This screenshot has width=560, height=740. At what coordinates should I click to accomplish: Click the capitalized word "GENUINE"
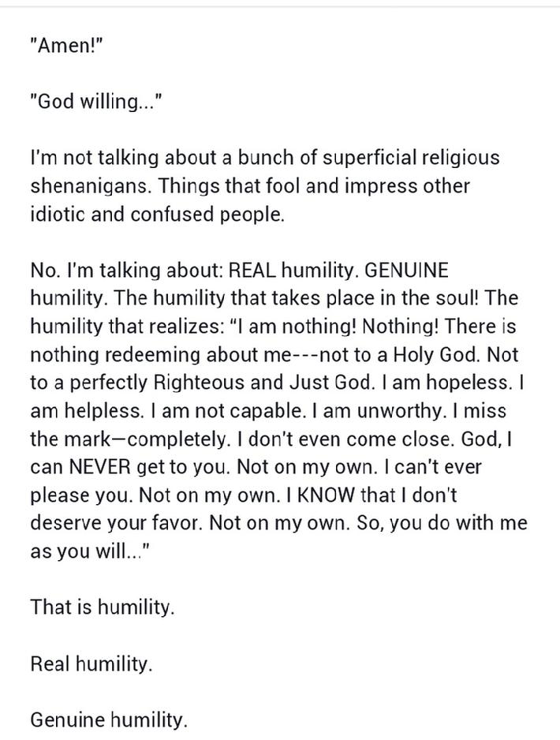(407, 271)
